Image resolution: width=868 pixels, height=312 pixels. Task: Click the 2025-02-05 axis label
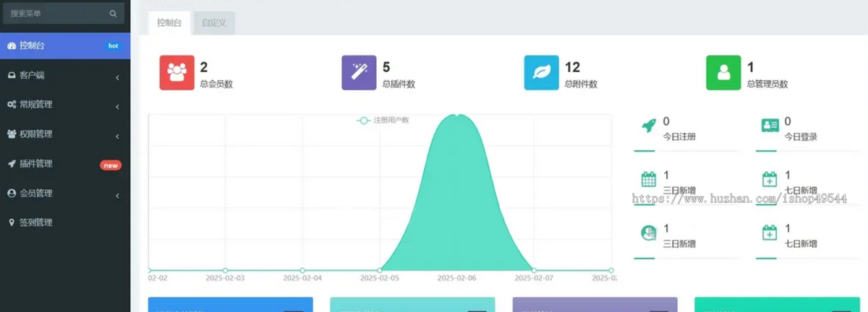(x=380, y=277)
